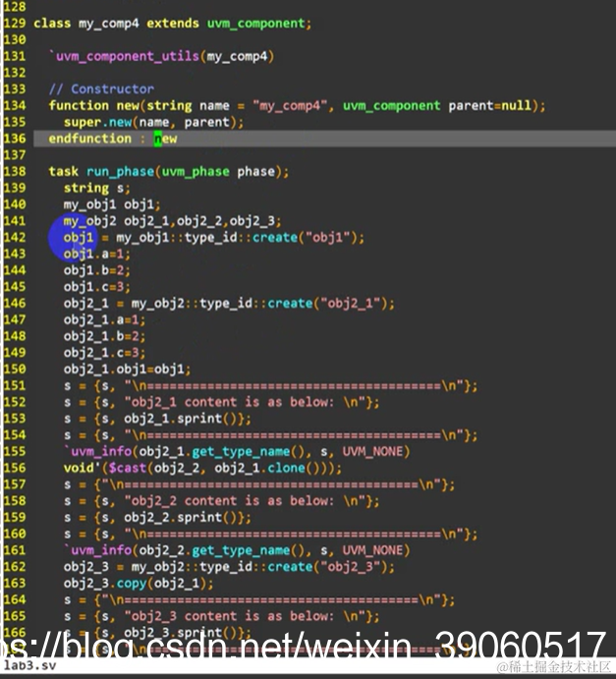The width and height of the screenshot is (616, 679).
Task: Click the 'obj2_3.copy(obj2_1);' line
Action: (139, 583)
